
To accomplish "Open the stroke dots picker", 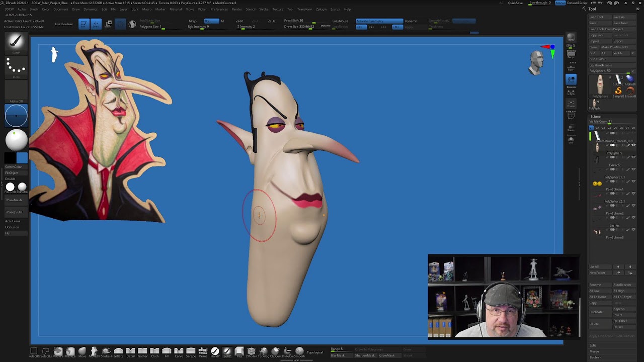I will (16, 66).
